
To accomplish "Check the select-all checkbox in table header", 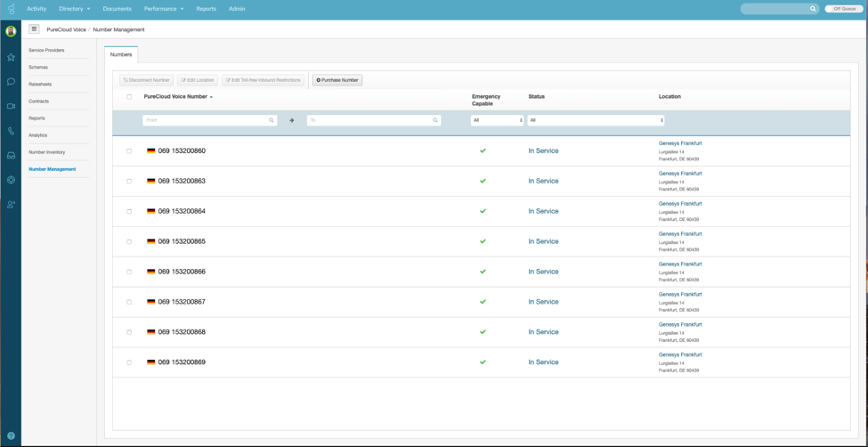I will pos(129,97).
